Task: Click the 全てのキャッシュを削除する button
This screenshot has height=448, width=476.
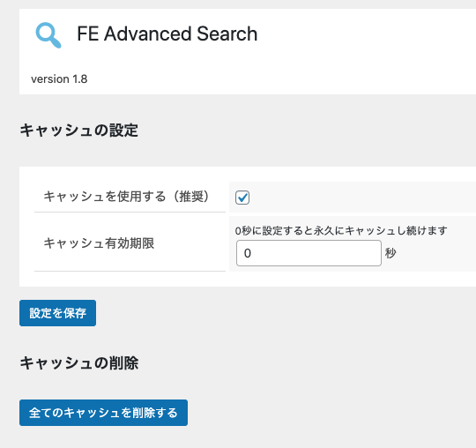Action: [x=103, y=413]
